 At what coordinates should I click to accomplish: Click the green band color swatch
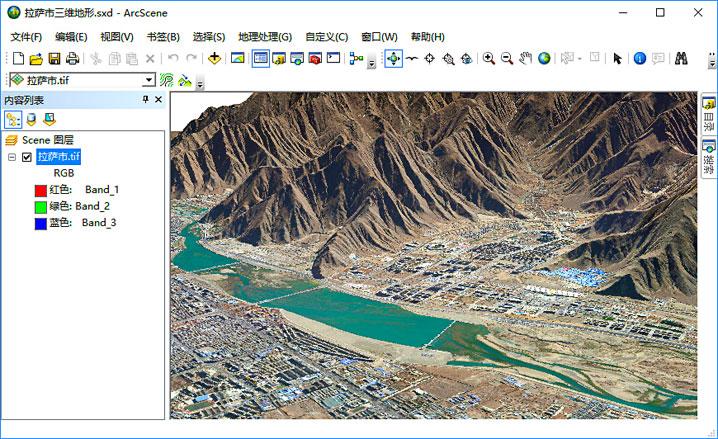pos(41,207)
